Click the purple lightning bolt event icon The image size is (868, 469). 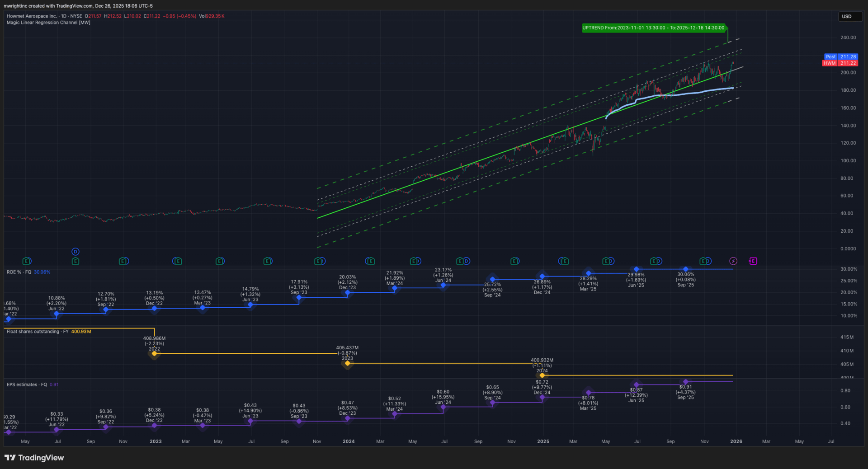click(x=733, y=261)
